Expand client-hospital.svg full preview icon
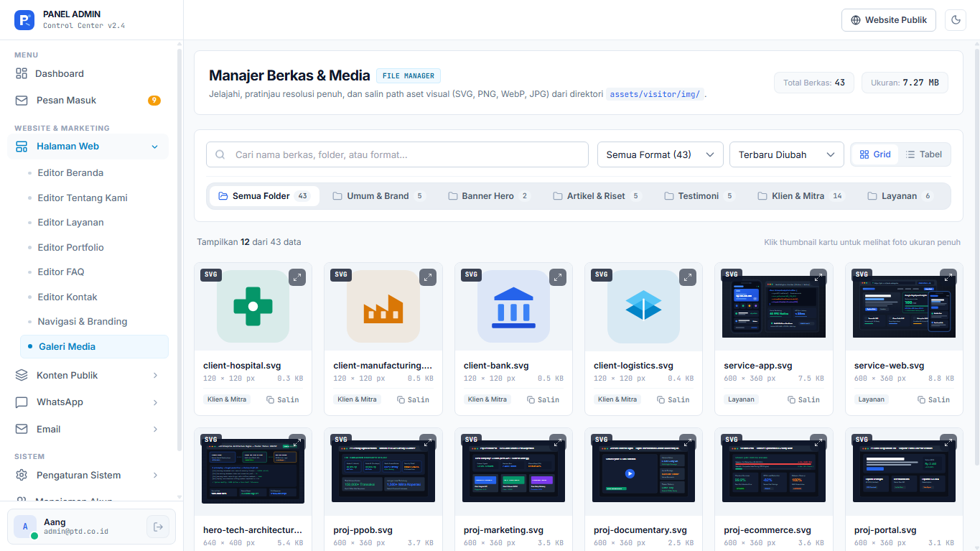This screenshot has height=551, width=980. point(297,277)
